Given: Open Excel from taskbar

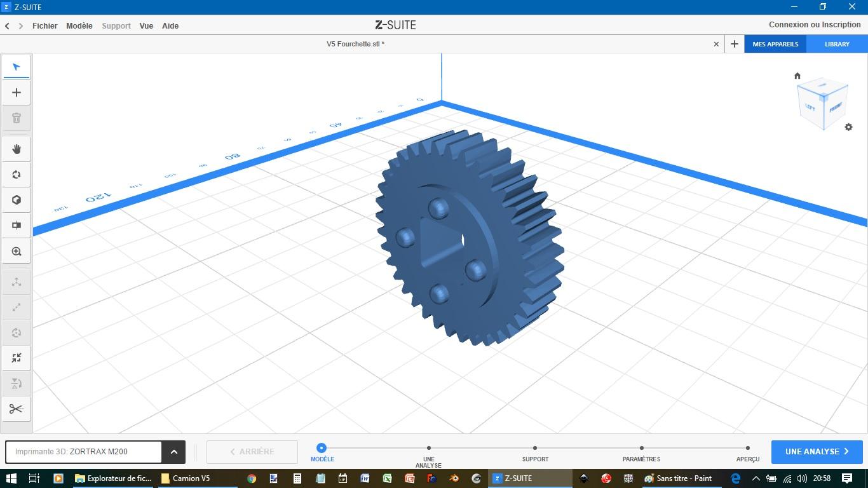Looking at the screenshot, I should 387,478.
